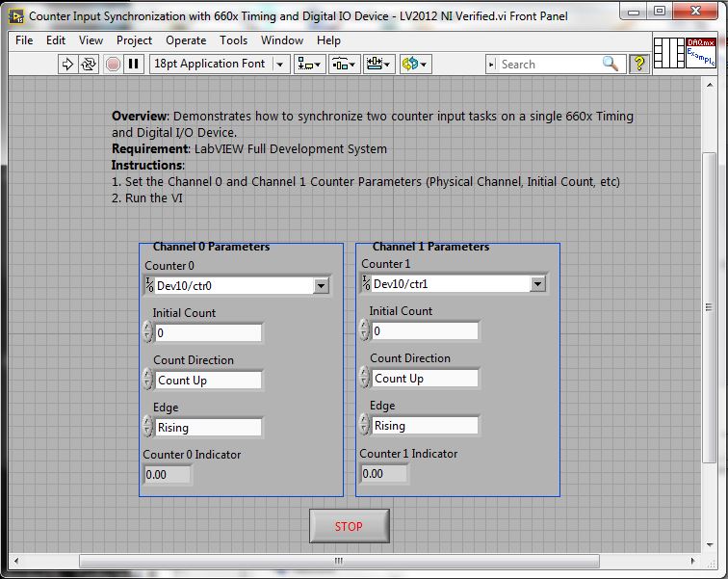728x579 pixels.
Task: Click the Counter 1 Indicator value
Action: tap(384, 474)
